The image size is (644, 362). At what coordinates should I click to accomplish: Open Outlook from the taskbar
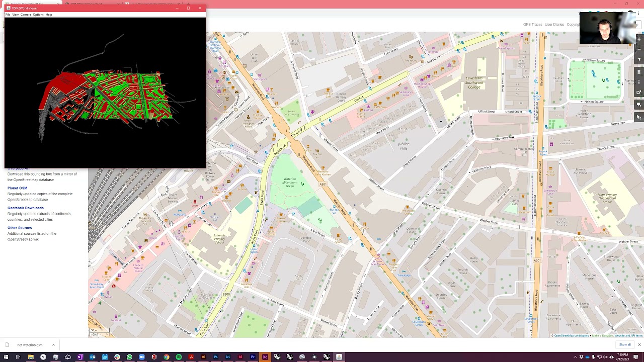(93, 357)
